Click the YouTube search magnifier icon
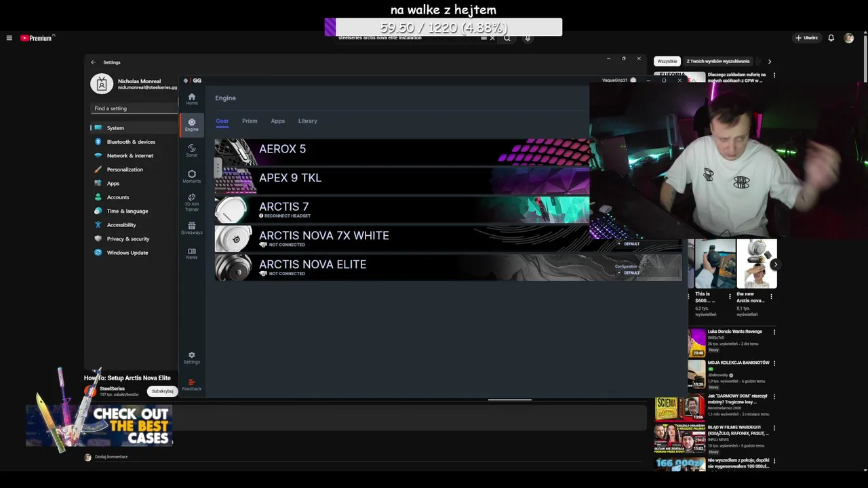The image size is (868, 488). 507,38
